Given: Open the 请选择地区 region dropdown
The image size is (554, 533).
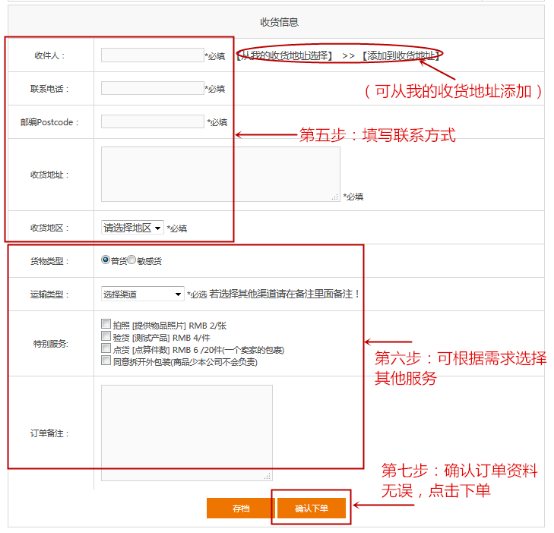Looking at the screenshot, I should [x=132, y=227].
